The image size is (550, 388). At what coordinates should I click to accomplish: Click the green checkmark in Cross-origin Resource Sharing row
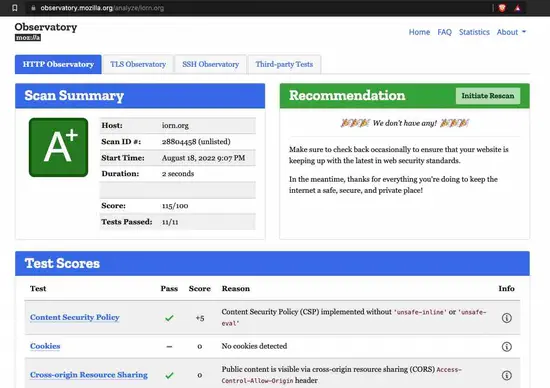click(x=169, y=375)
